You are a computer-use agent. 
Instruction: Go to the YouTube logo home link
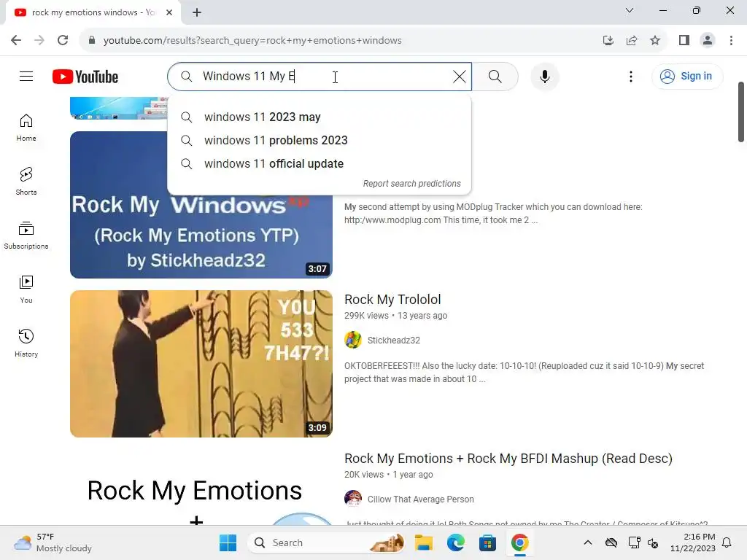click(85, 77)
